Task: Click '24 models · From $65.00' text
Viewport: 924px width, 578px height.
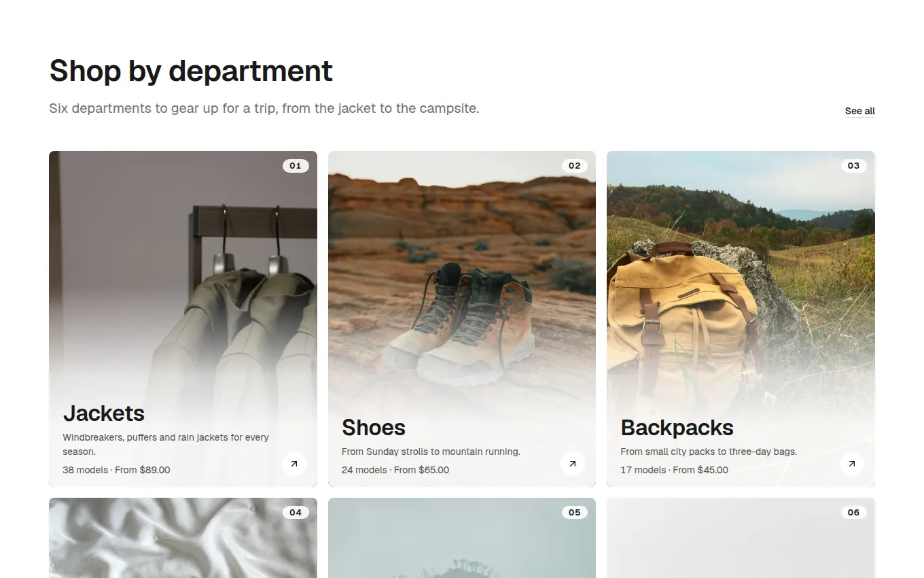Action: (x=395, y=470)
